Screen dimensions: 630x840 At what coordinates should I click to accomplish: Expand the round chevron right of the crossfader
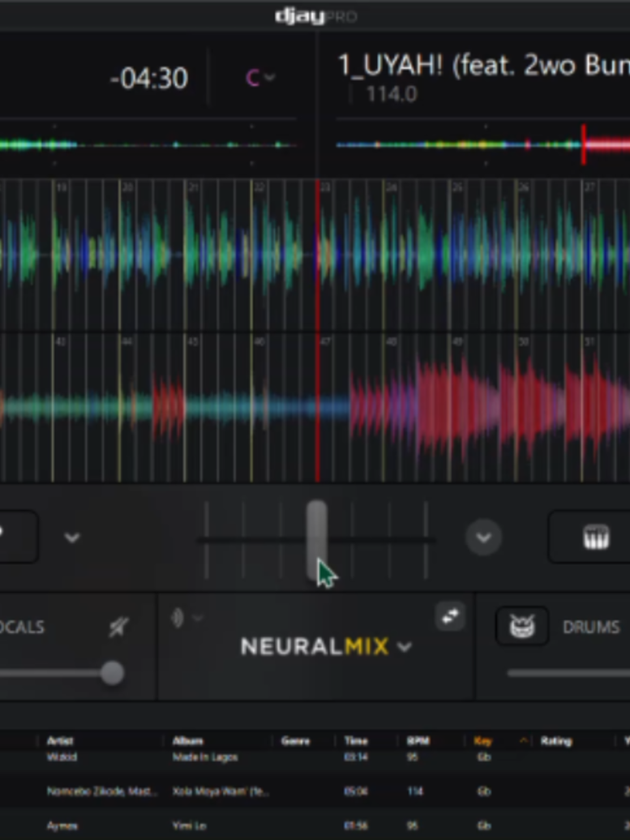pos(484,537)
